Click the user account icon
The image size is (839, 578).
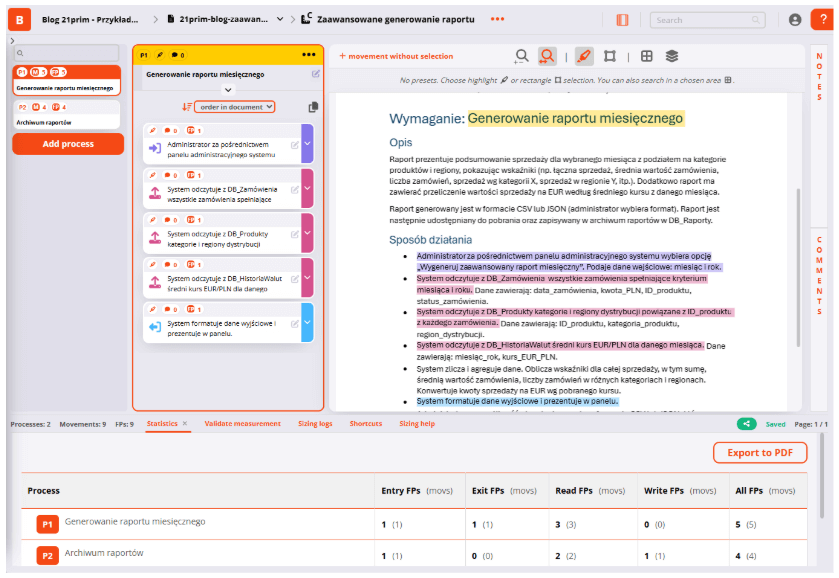click(x=795, y=19)
